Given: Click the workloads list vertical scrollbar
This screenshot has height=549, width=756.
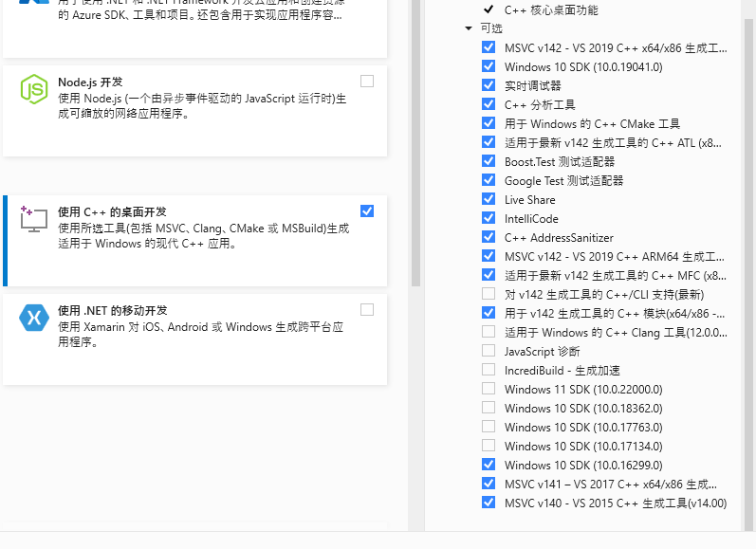Looking at the screenshot, I should click(x=416, y=143).
